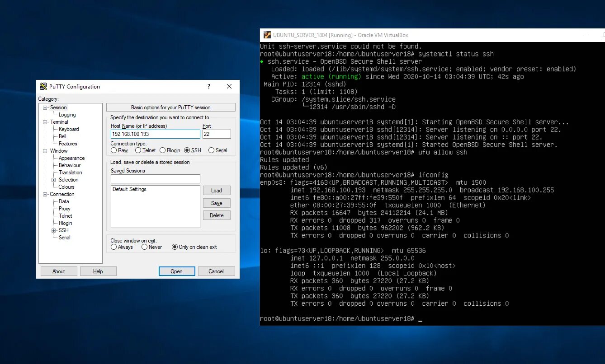Image resolution: width=605 pixels, height=364 pixels.
Task: Collapse the Connection tree node
Action: pos(45,194)
